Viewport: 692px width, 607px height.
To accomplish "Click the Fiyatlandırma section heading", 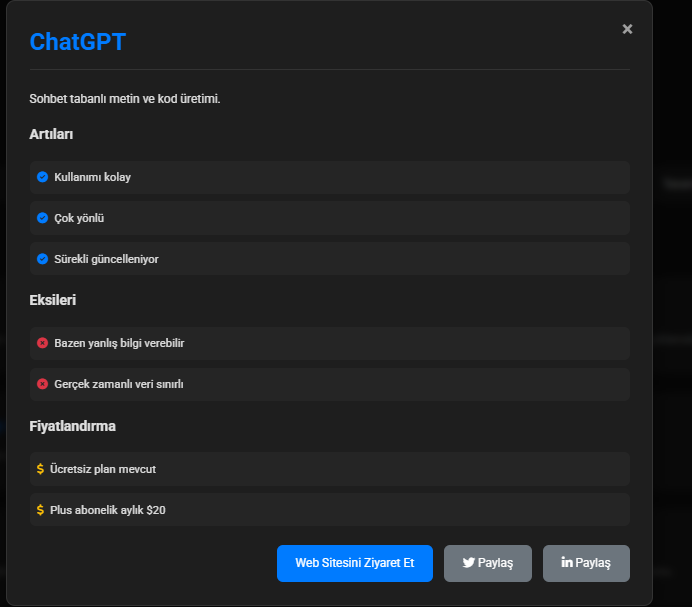I will pyautogui.click(x=72, y=426).
